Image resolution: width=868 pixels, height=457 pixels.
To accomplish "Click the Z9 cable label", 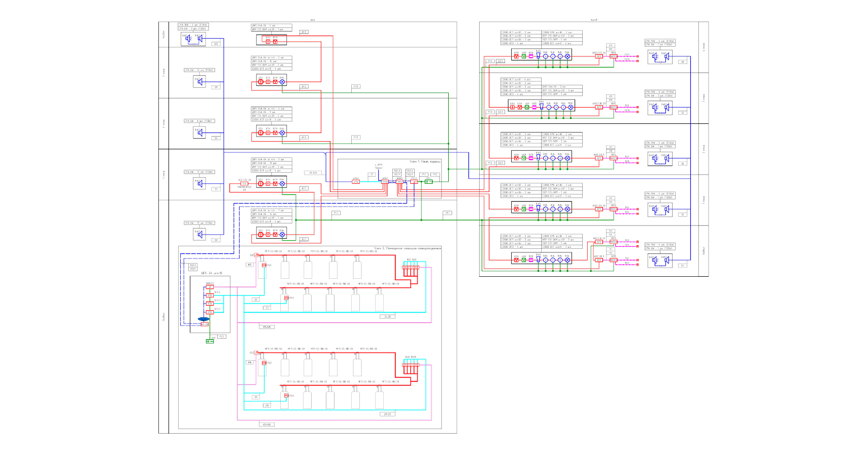I will coord(256,397).
